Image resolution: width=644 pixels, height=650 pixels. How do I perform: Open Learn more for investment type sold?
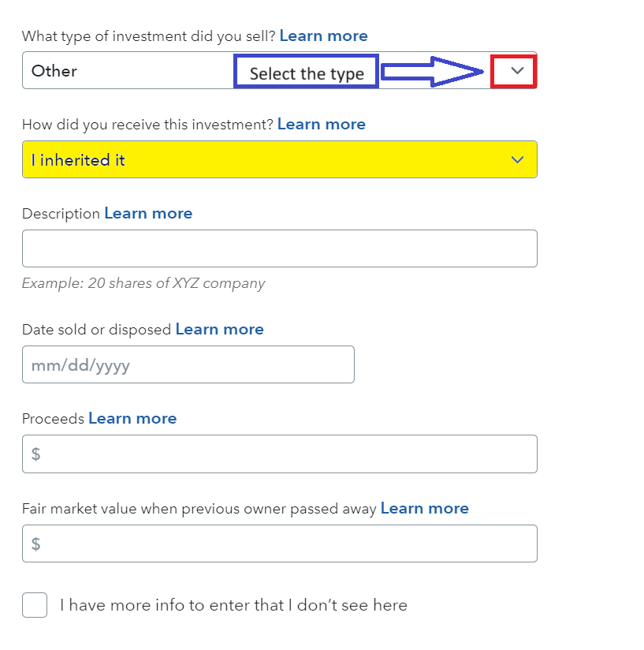[323, 36]
